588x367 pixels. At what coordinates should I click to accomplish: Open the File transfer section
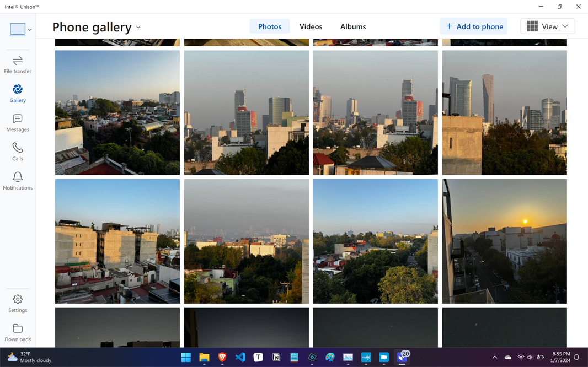[18, 64]
